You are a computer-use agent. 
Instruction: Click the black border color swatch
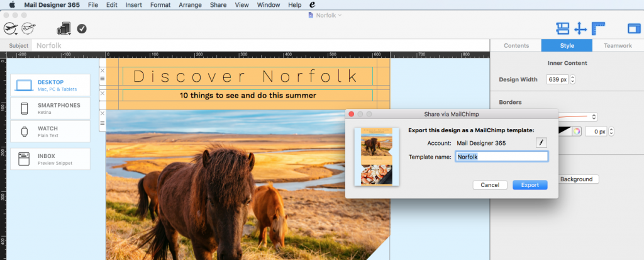(565, 132)
